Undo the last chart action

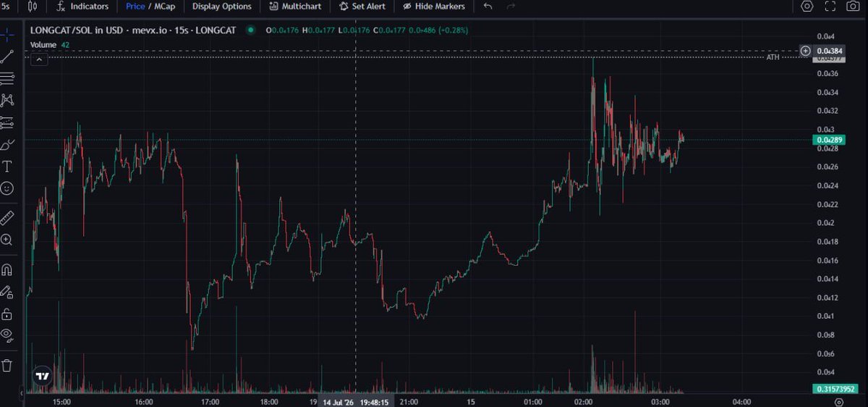pyautogui.click(x=488, y=7)
